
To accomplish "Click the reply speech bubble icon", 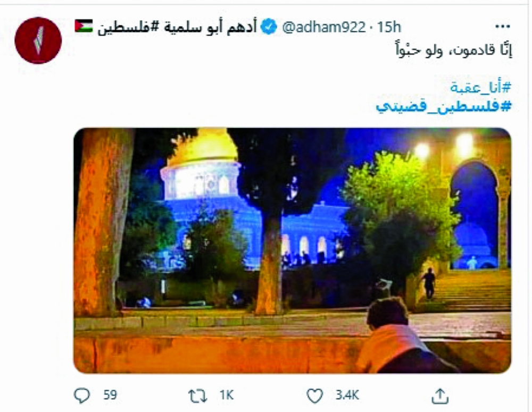I will [x=82, y=396].
